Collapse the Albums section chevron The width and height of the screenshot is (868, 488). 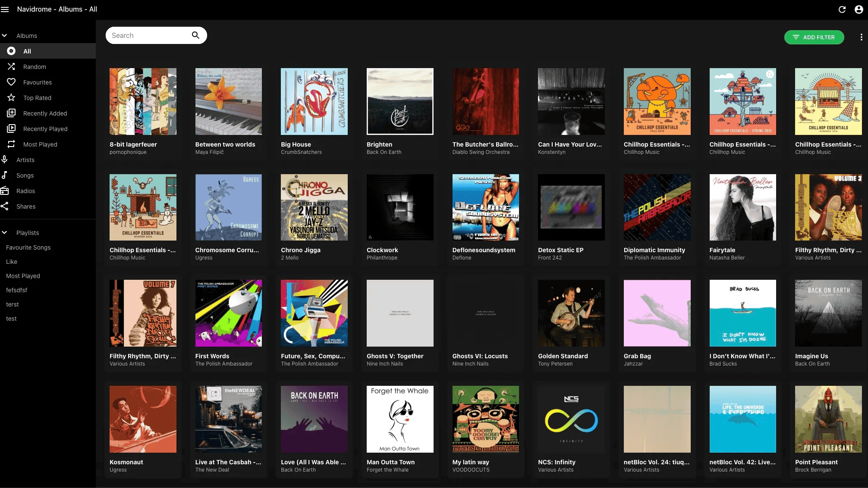click(x=4, y=35)
